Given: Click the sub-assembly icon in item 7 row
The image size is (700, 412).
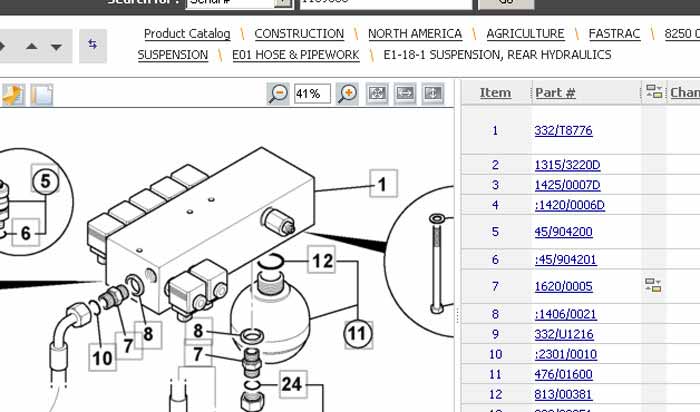Looking at the screenshot, I should (653, 286).
